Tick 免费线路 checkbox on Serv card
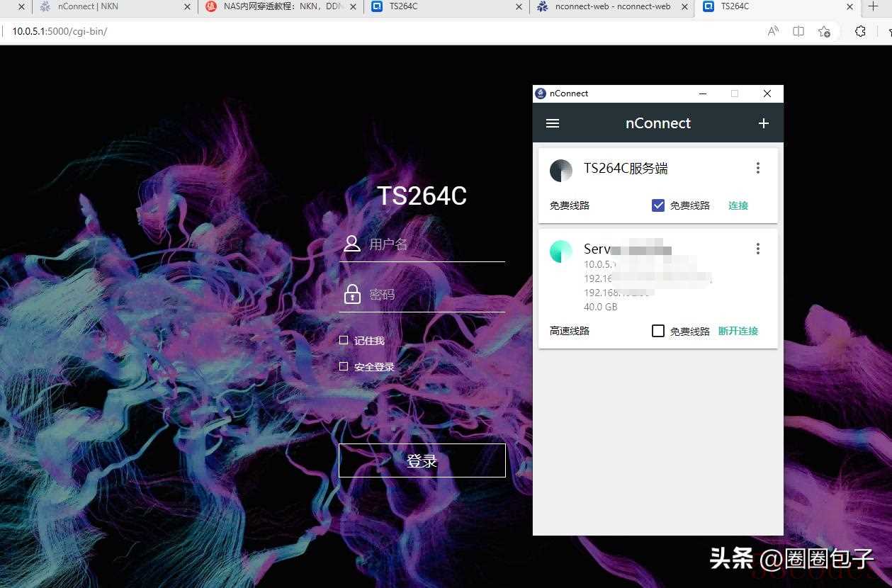The height and width of the screenshot is (588, 892). [x=658, y=331]
